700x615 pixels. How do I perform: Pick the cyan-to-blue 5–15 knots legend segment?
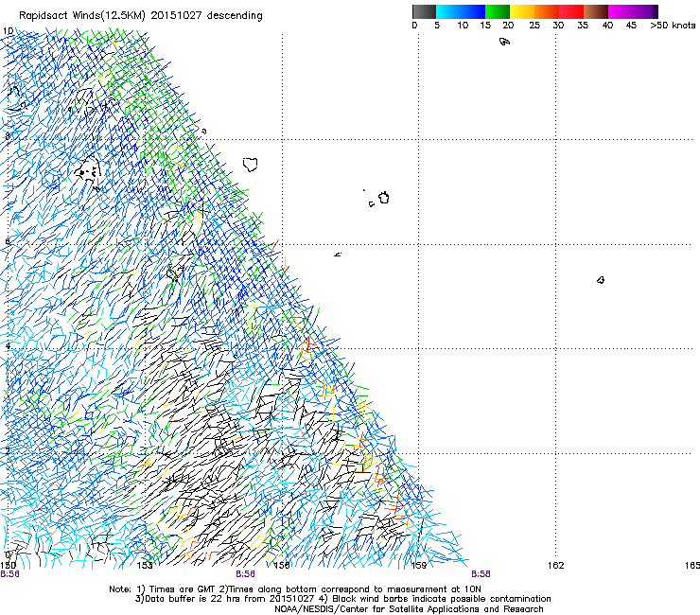click(x=461, y=11)
